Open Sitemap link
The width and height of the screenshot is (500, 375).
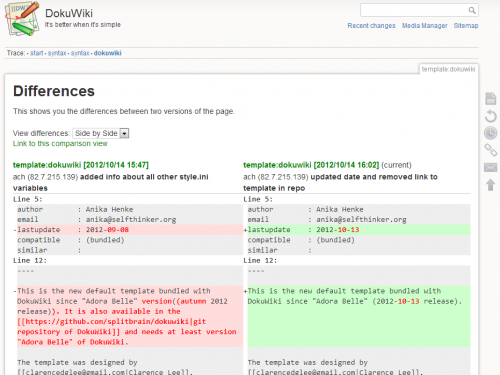pos(466,26)
